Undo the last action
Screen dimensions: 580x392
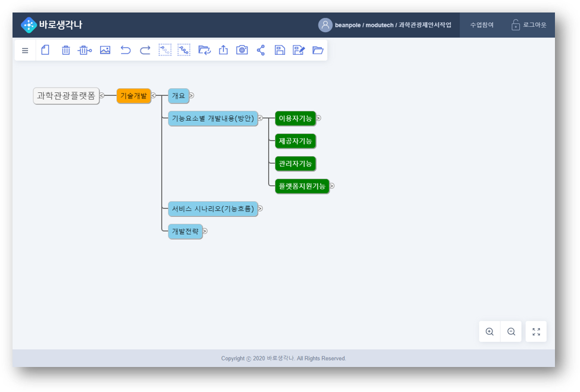click(x=125, y=50)
